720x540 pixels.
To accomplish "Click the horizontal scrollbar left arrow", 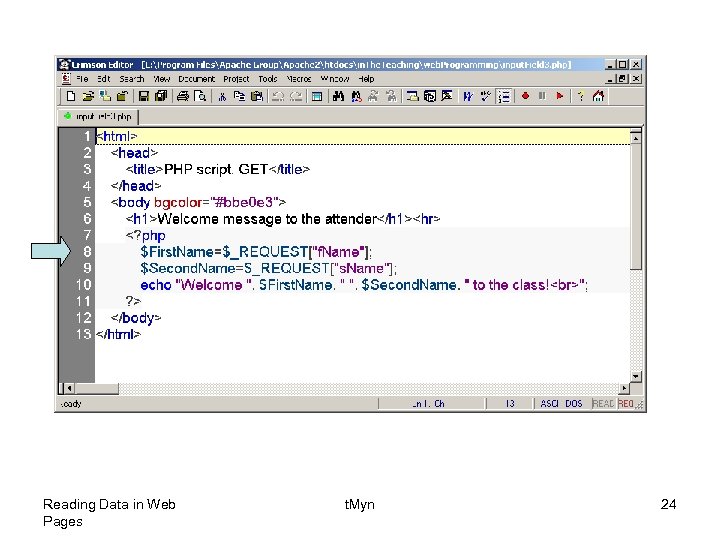I will (69, 388).
